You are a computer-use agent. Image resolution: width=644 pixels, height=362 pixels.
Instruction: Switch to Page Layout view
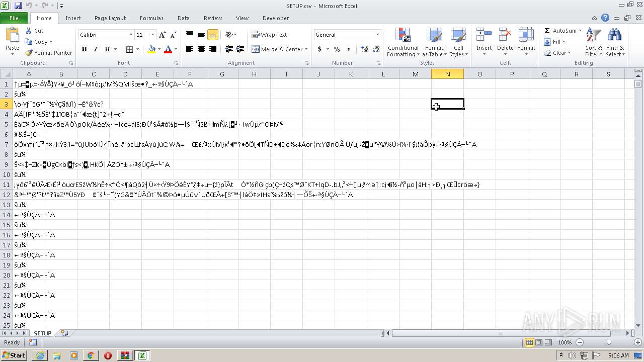[x=539, y=342]
